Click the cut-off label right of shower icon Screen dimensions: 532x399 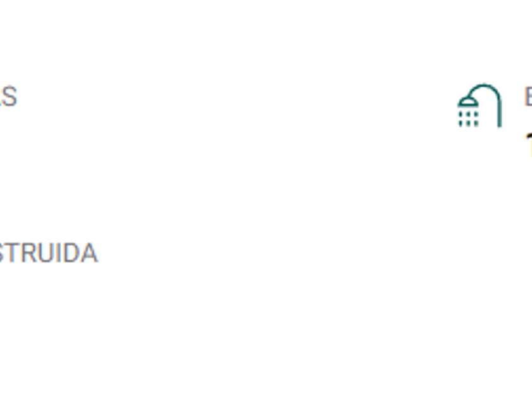pyautogui.click(x=528, y=97)
